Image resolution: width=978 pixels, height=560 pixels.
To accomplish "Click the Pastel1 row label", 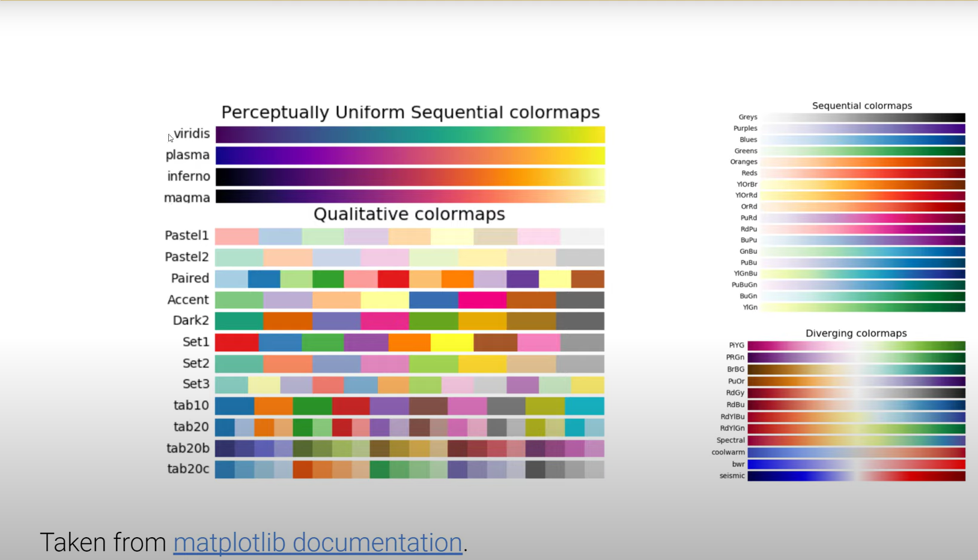I will [186, 235].
